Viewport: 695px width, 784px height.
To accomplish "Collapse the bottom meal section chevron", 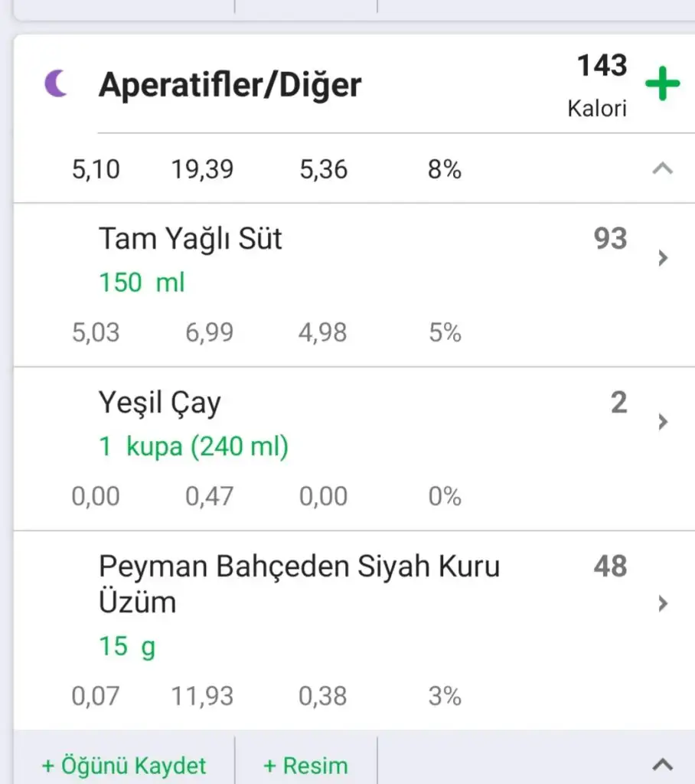I will (663, 764).
